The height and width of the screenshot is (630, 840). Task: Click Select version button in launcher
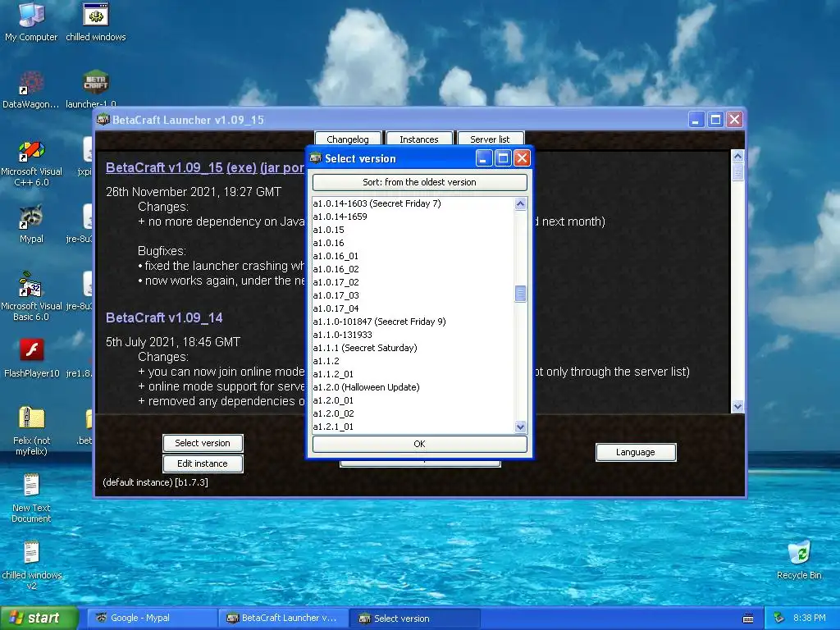click(x=203, y=443)
